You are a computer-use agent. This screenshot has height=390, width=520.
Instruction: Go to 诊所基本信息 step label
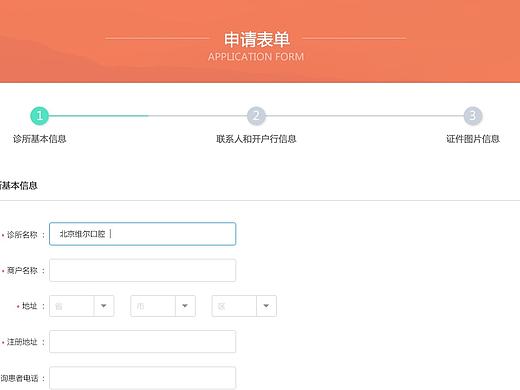40,139
